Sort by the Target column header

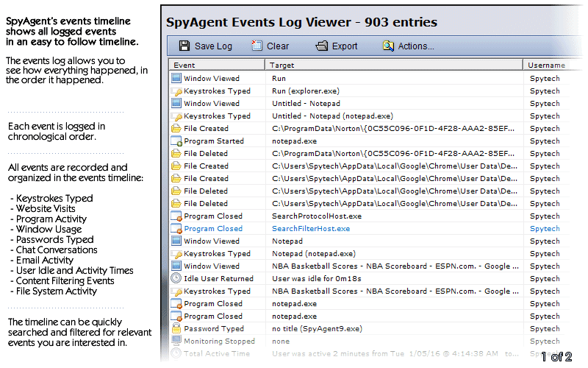(x=394, y=65)
